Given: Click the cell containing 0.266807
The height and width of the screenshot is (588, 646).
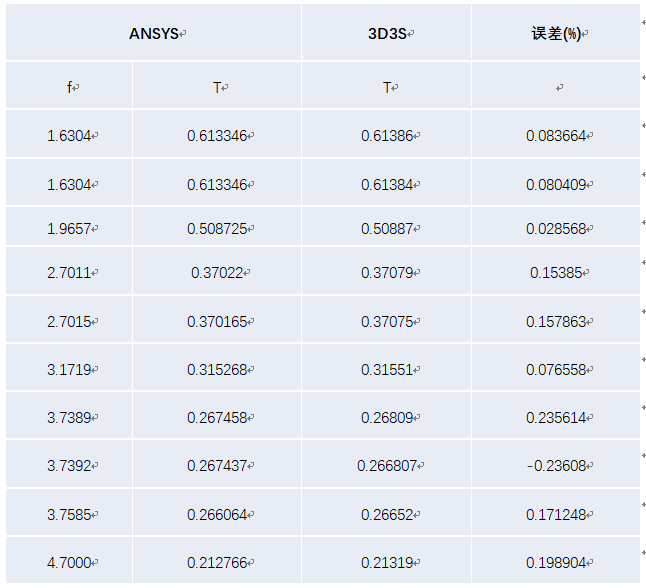Looking at the screenshot, I should (386, 464).
